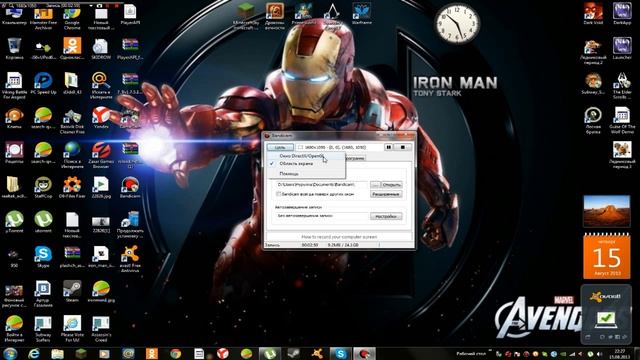
Task: Click Настройки auto-complete settings button
Action: [386, 216]
